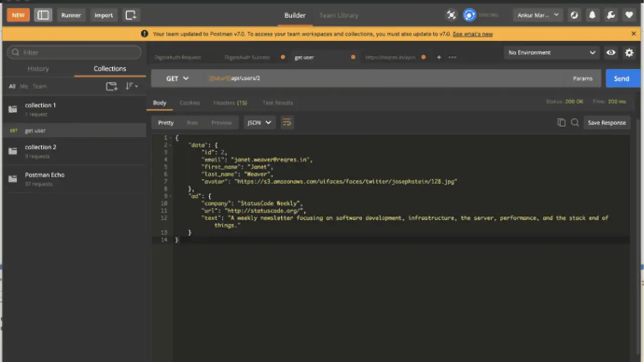Screen dimensions: 644x362
Task: Open the GET method dropdown
Action: (177, 78)
